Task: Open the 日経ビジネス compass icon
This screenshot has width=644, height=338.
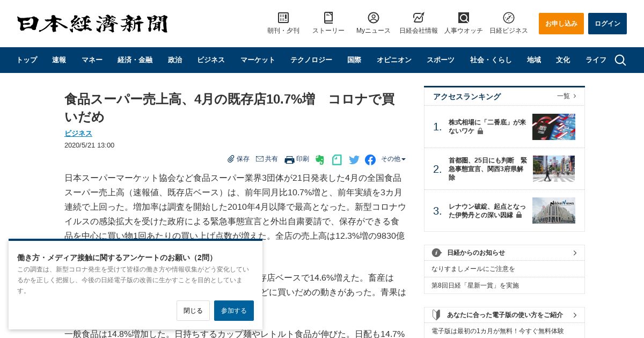Action: click(x=509, y=18)
